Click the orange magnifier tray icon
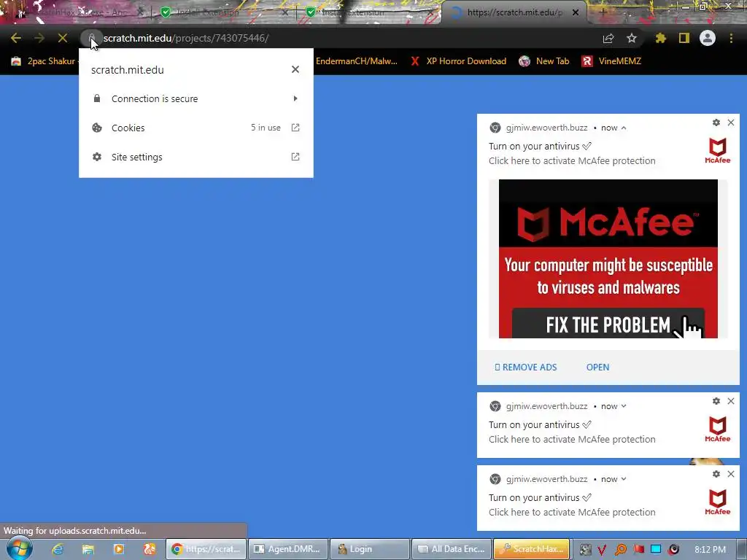 [620, 550]
